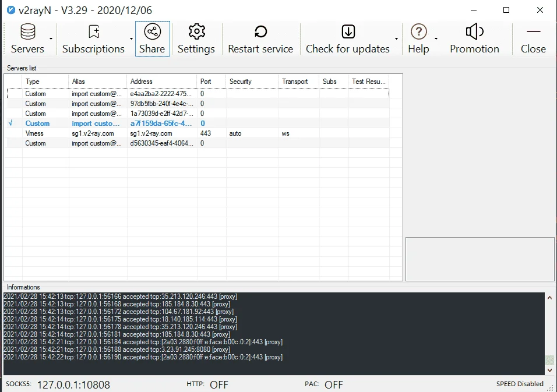
Task: Click the Share toolbar button
Action: click(153, 38)
